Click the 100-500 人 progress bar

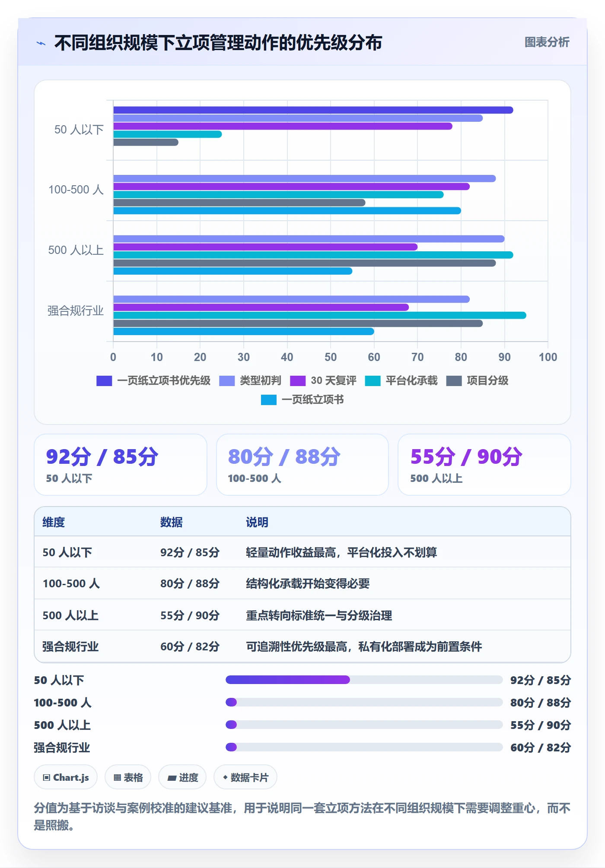click(x=364, y=702)
